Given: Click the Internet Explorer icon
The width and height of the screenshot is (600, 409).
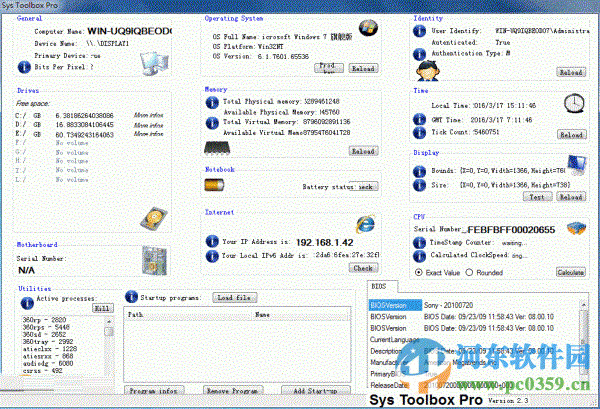Looking at the screenshot, I should [365, 224].
